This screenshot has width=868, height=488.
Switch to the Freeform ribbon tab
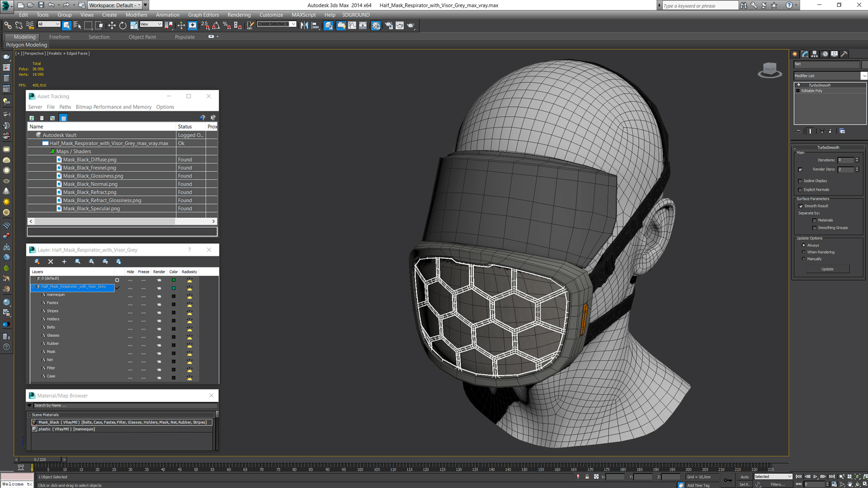click(59, 37)
